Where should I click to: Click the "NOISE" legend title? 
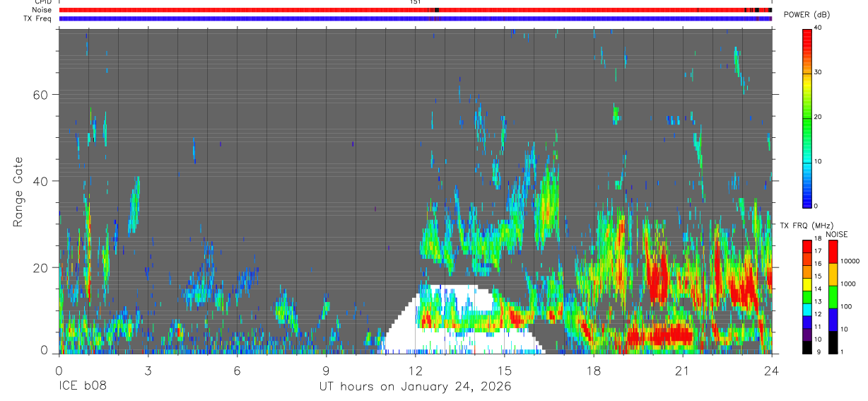(x=837, y=234)
